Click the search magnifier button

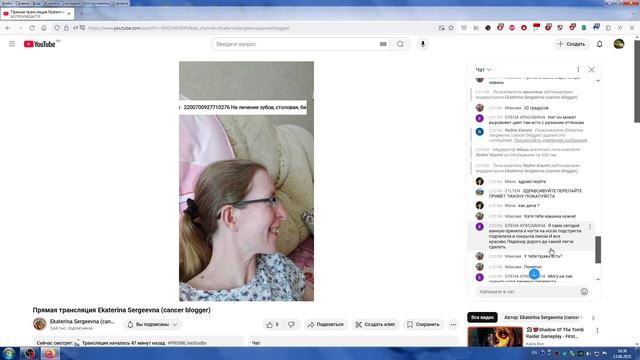[x=400, y=44]
